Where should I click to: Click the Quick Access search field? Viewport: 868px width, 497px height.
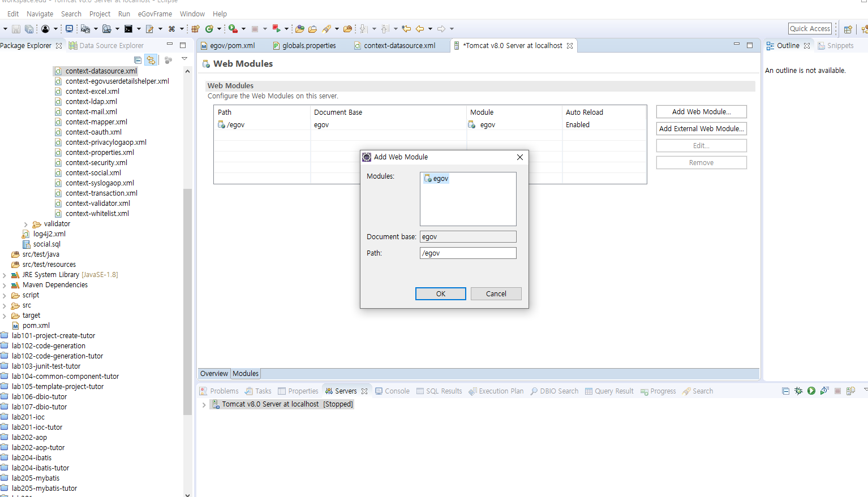point(810,29)
